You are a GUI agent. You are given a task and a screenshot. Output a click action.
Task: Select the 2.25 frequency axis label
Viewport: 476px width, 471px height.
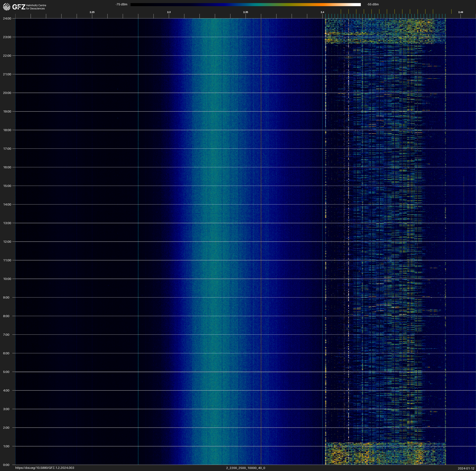tap(92, 12)
